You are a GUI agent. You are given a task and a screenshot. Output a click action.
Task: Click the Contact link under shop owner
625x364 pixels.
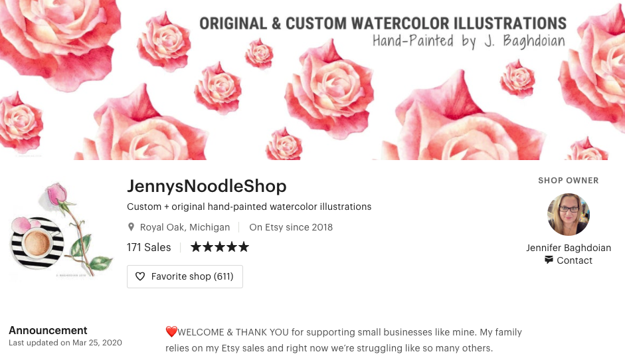[569, 260]
